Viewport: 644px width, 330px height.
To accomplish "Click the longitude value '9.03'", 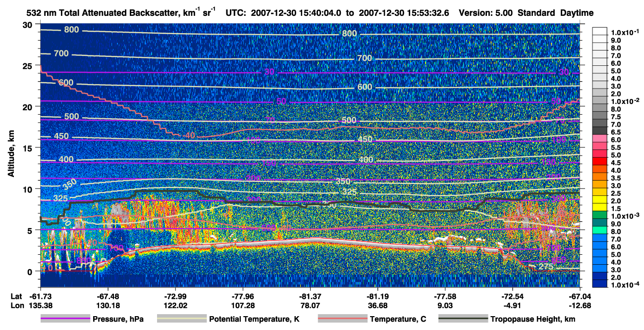I will tap(445, 305).
